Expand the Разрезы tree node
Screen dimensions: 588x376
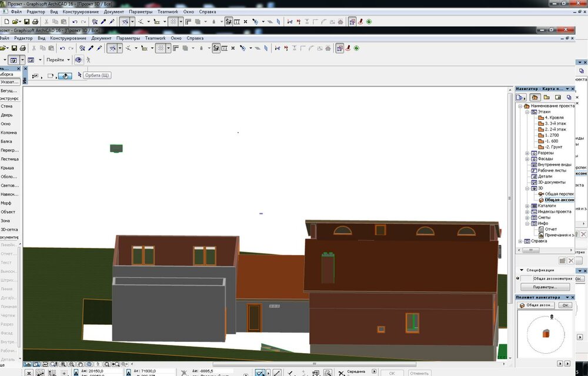[527, 153]
